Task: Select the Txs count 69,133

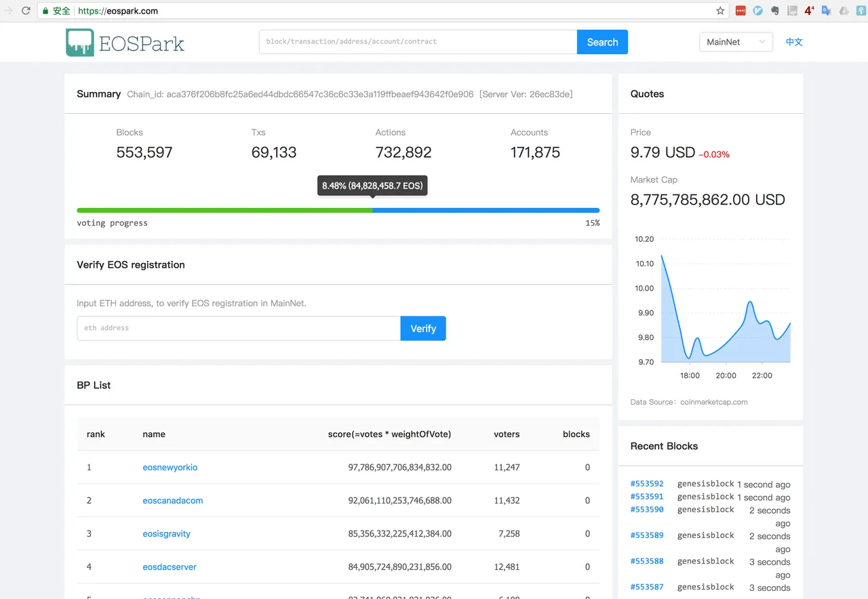Action: click(274, 152)
